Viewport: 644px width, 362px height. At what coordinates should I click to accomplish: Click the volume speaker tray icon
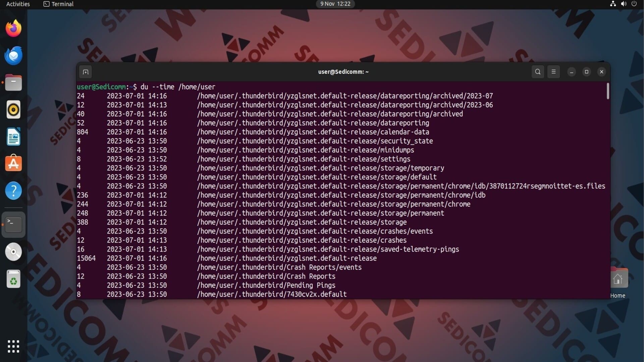(624, 4)
